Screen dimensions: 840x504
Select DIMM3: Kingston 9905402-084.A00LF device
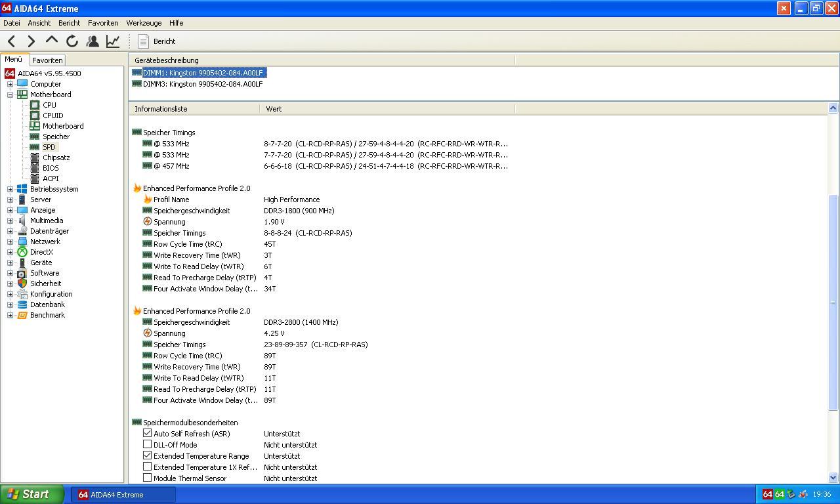tap(203, 84)
